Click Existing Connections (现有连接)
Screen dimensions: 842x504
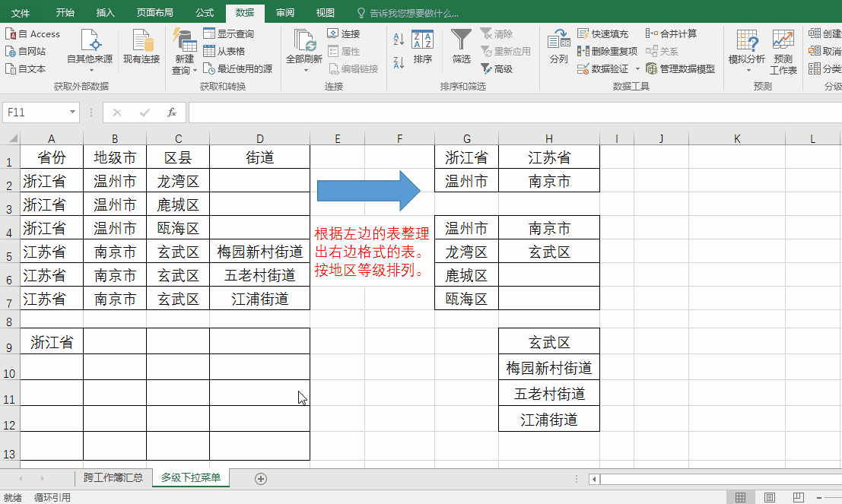[141, 47]
